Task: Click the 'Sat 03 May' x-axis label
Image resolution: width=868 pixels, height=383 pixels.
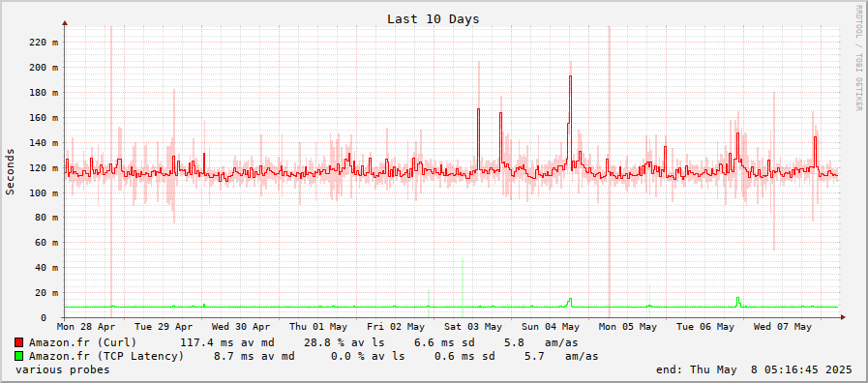Action: pyautogui.click(x=473, y=327)
